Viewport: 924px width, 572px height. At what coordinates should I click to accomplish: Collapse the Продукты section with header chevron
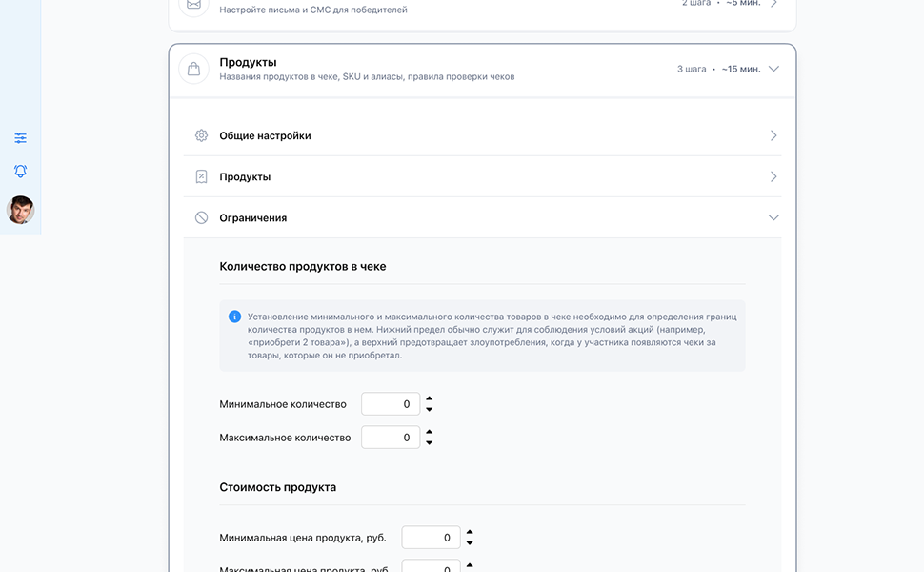(773, 69)
